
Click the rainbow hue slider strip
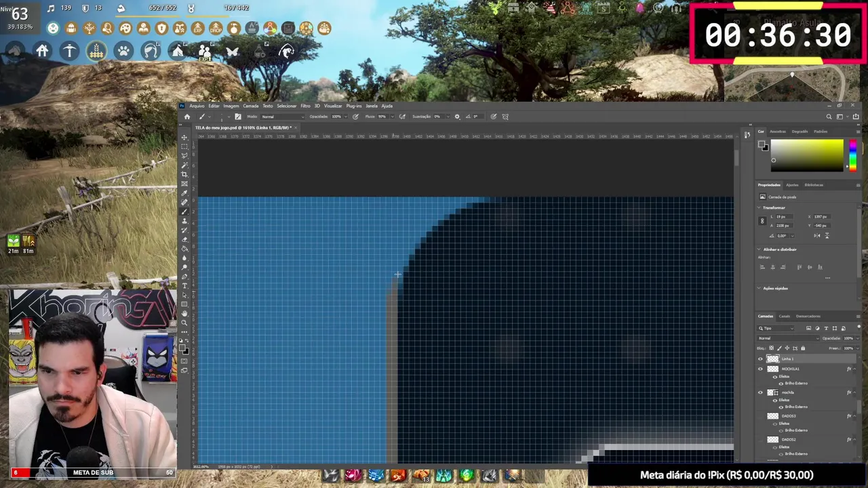(853, 155)
